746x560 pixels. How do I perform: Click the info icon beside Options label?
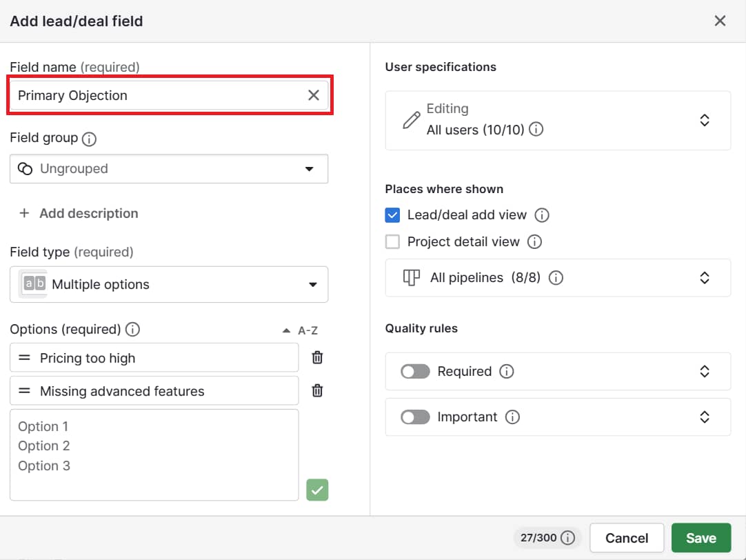(x=132, y=330)
